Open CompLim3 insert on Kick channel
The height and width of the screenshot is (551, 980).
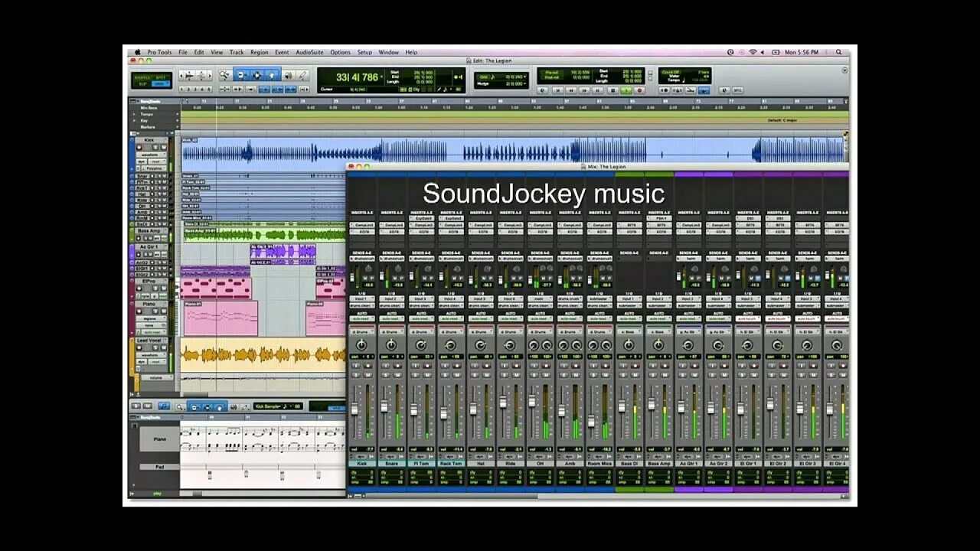pyautogui.click(x=362, y=225)
